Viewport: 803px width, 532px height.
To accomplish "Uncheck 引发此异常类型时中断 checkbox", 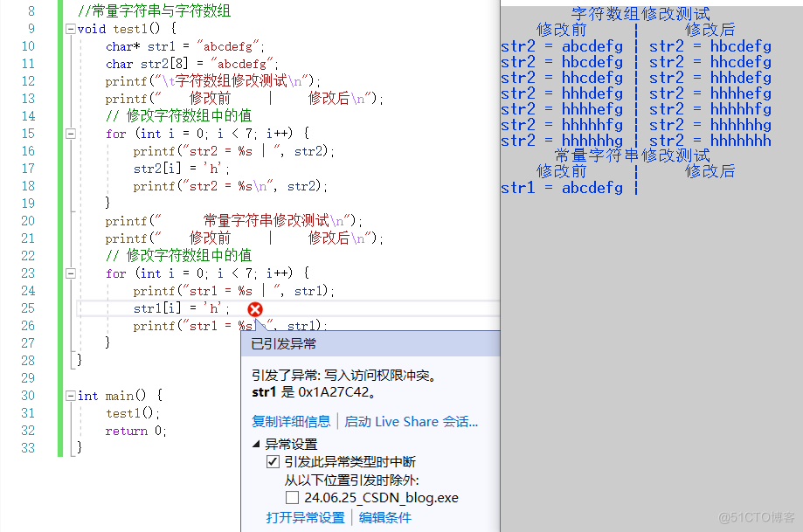I will 273,462.
